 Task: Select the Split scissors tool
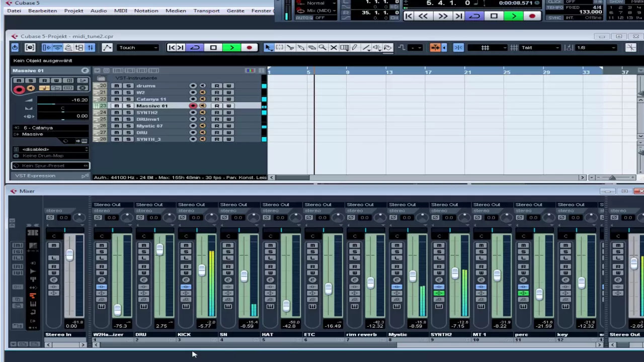tap(290, 47)
